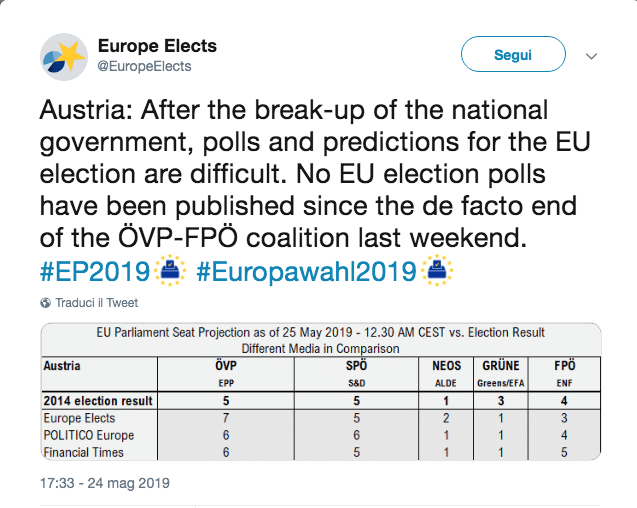Click Traduci il Tweet to translate
Viewport: 637px width, 508px height.
click(x=96, y=302)
